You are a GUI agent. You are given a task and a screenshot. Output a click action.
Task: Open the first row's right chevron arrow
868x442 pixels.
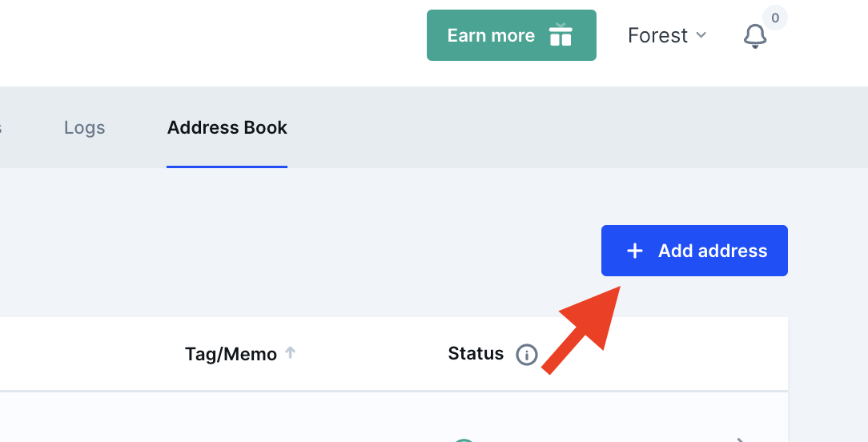[741, 440]
